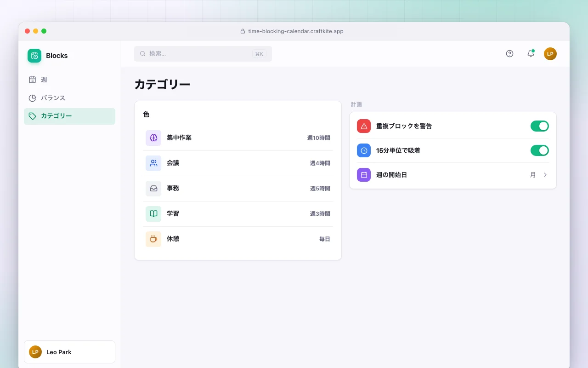Click the Blocks brand name
The image size is (588, 368).
[57, 56]
